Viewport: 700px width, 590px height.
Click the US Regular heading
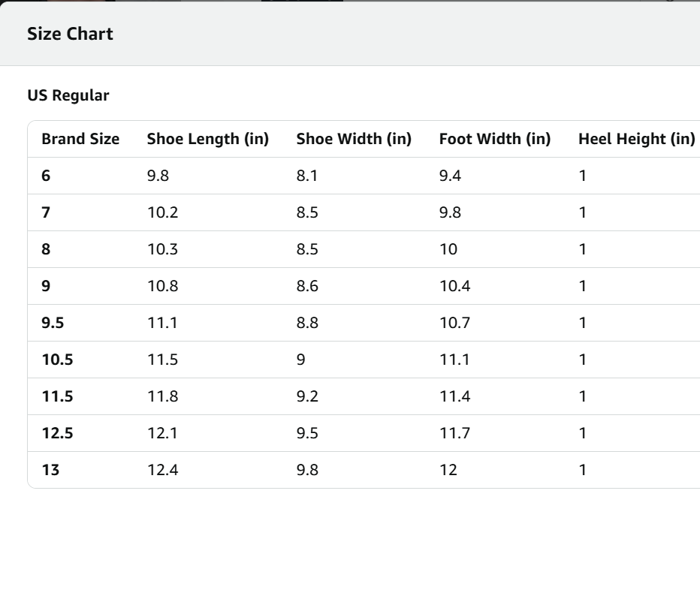click(68, 95)
